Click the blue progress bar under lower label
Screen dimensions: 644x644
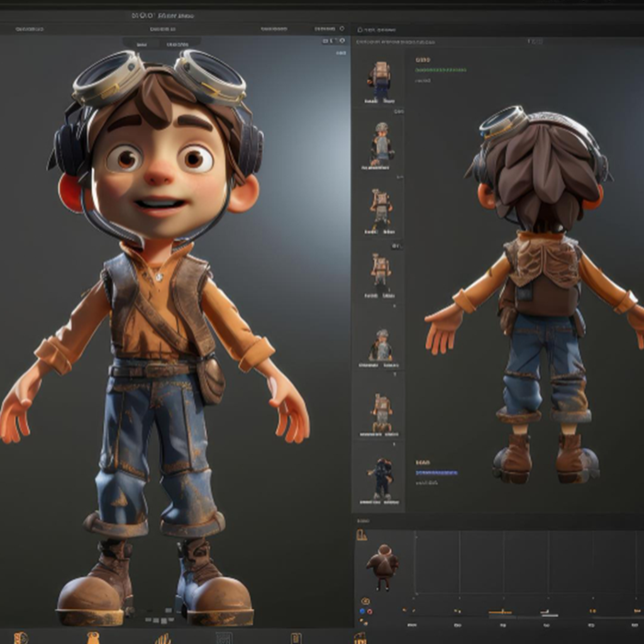point(436,472)
